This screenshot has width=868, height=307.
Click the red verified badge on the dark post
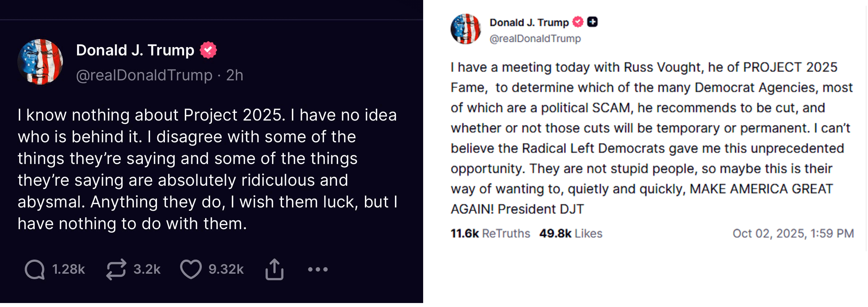tap(208, 50)
